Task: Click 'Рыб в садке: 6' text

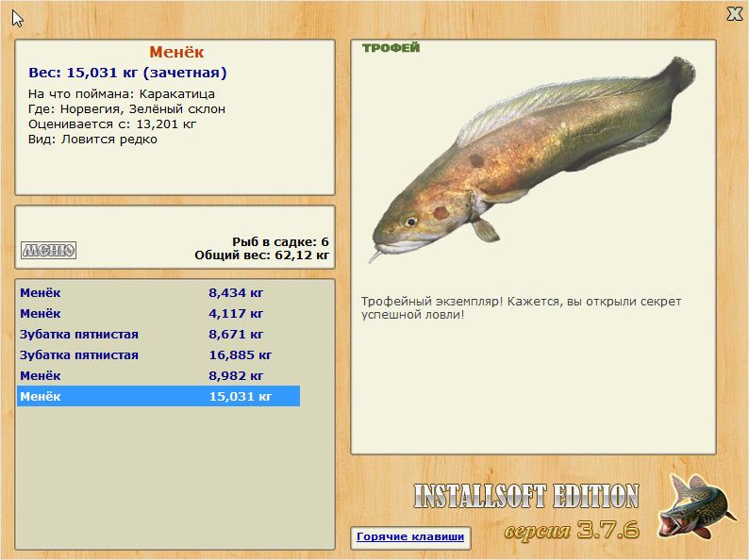Action: tap(280, 242)
